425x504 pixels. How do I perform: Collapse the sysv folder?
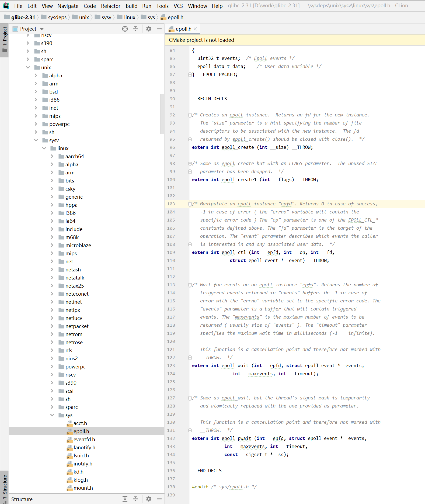[36, 140]
